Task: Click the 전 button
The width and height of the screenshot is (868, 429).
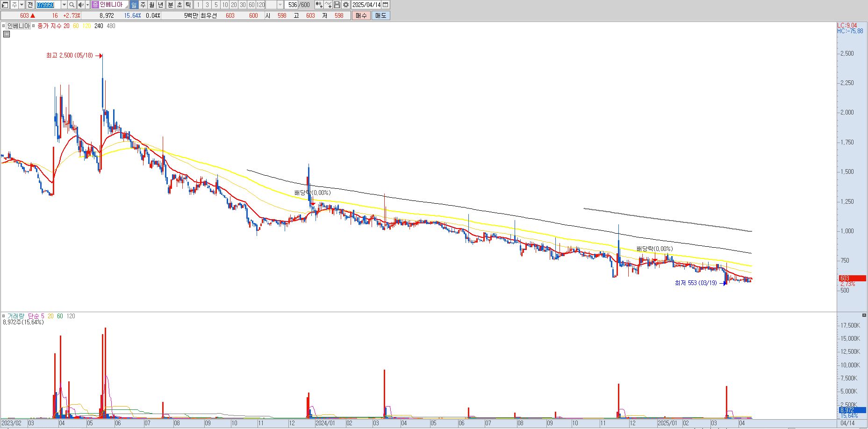Action: (30, 5)
